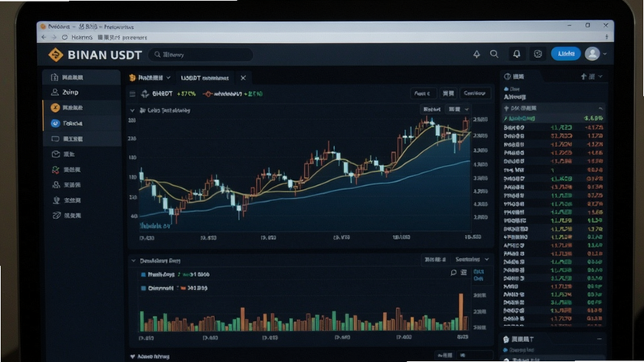
Task: Click the blue pill button in the header
Action: [x=566, y=54]
